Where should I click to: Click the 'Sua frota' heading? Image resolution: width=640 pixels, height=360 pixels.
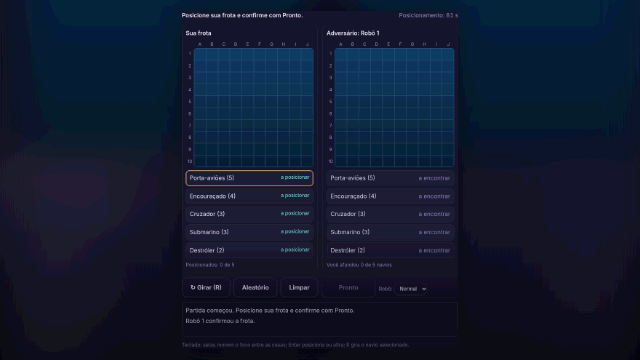(x=198, y=33)
